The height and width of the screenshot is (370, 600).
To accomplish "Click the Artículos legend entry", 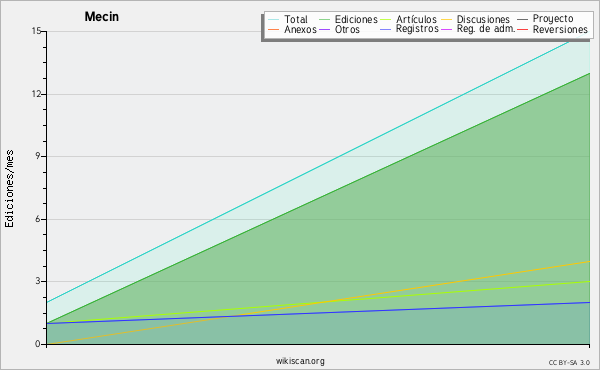I will tap(408, 19).
